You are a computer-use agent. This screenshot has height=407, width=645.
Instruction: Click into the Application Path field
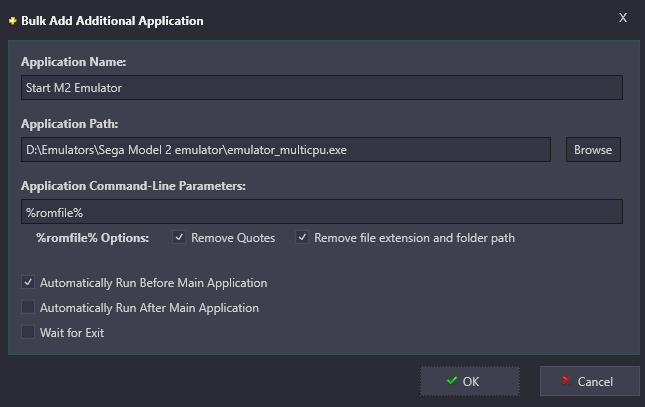coord(286,150)
